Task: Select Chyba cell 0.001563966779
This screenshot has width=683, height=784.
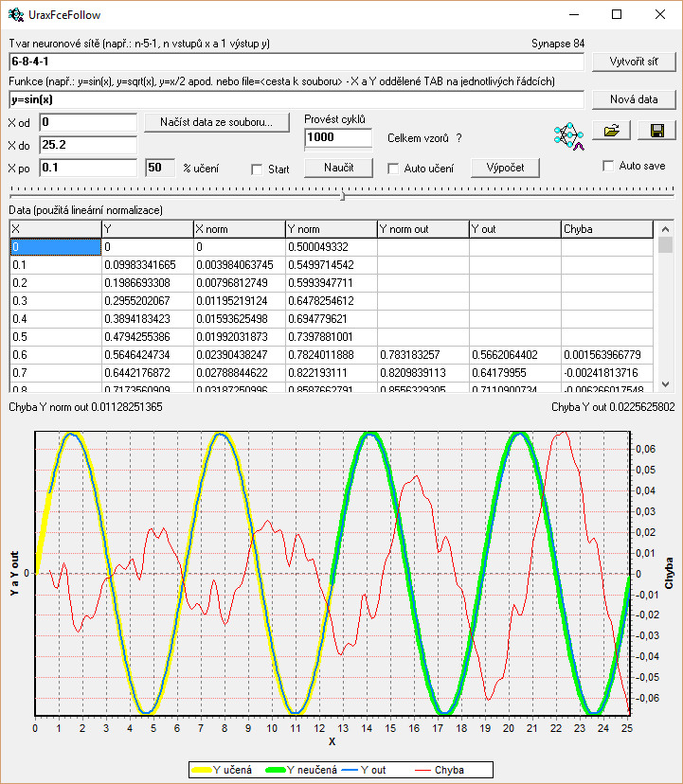Action: 607,355
